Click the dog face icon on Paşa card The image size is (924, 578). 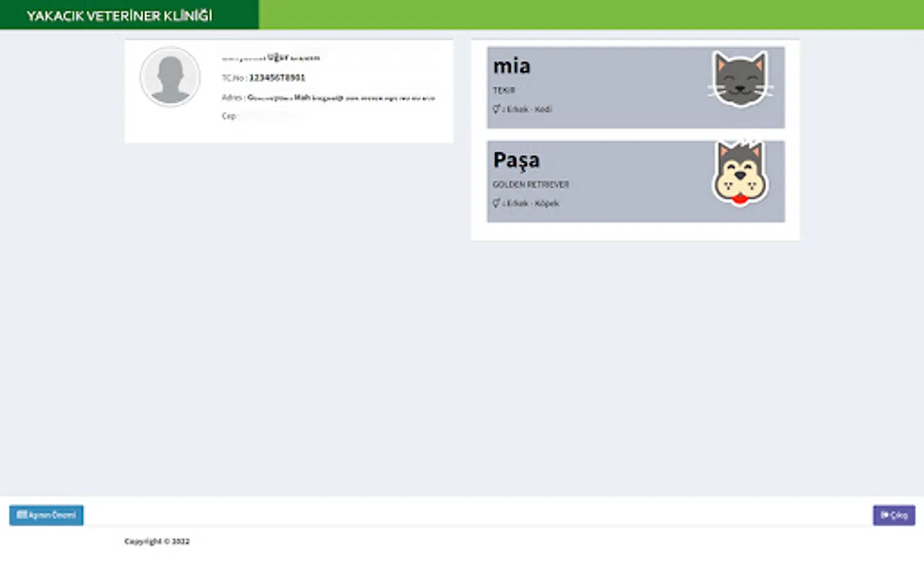[x=740, y=172]
